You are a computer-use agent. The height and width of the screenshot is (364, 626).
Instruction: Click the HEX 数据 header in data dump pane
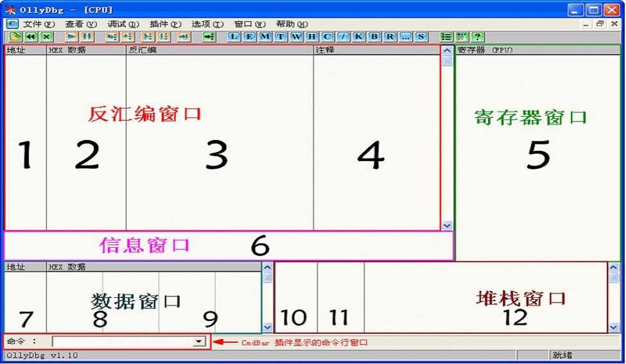153,266
